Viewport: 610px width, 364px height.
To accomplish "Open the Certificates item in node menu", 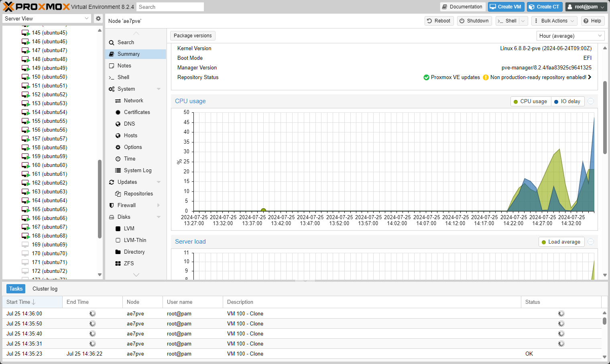I will (x=136, y=112).
